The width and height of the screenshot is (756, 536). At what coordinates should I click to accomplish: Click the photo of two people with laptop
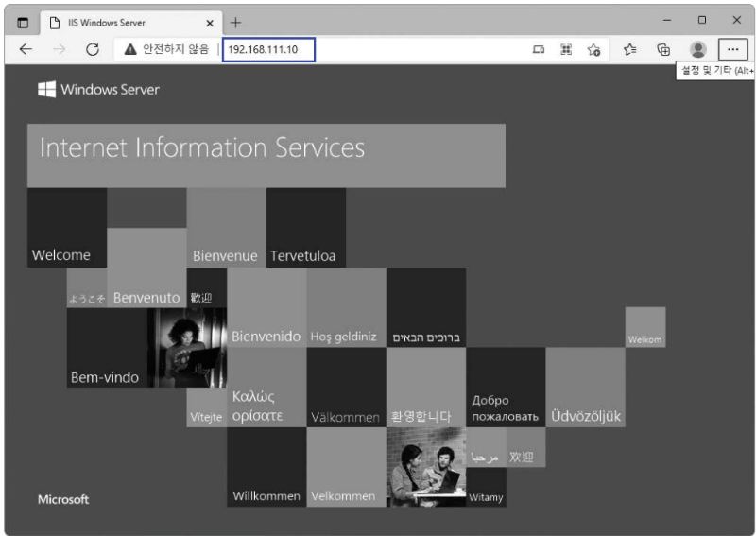426,467
